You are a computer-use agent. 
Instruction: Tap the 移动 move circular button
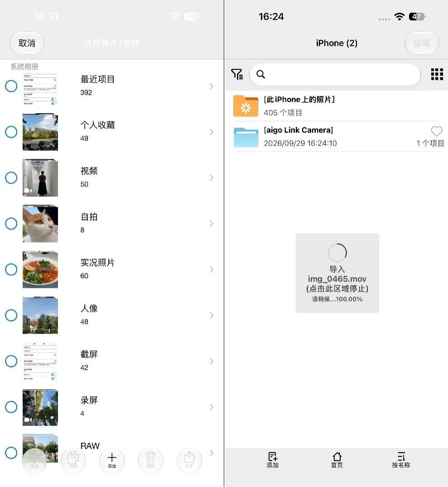[x=34, y=460]
